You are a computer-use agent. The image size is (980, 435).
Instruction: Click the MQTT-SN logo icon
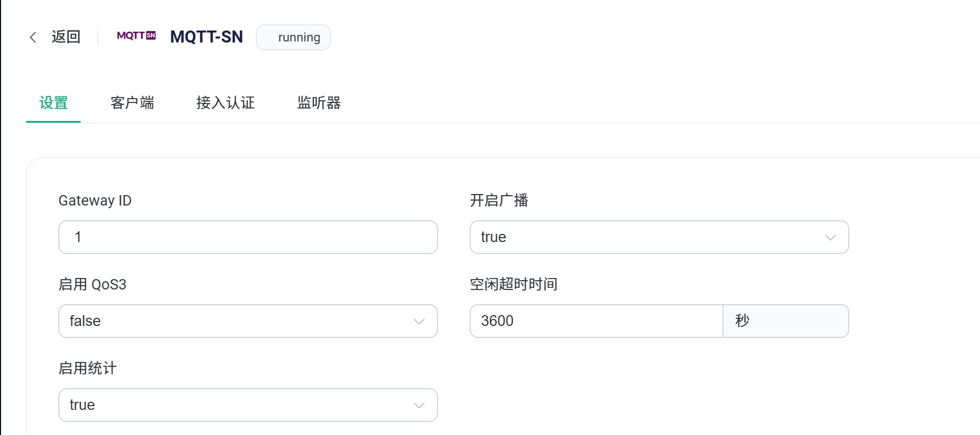(136, 36)
